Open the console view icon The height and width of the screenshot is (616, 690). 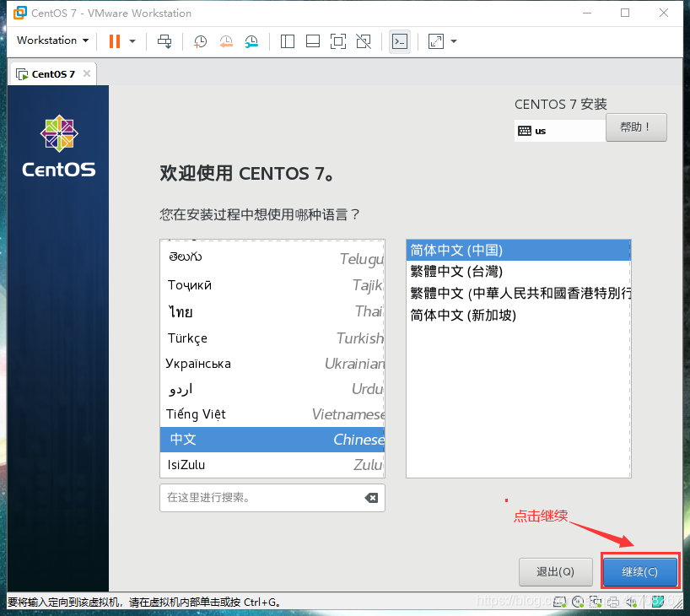coord(400,41)
